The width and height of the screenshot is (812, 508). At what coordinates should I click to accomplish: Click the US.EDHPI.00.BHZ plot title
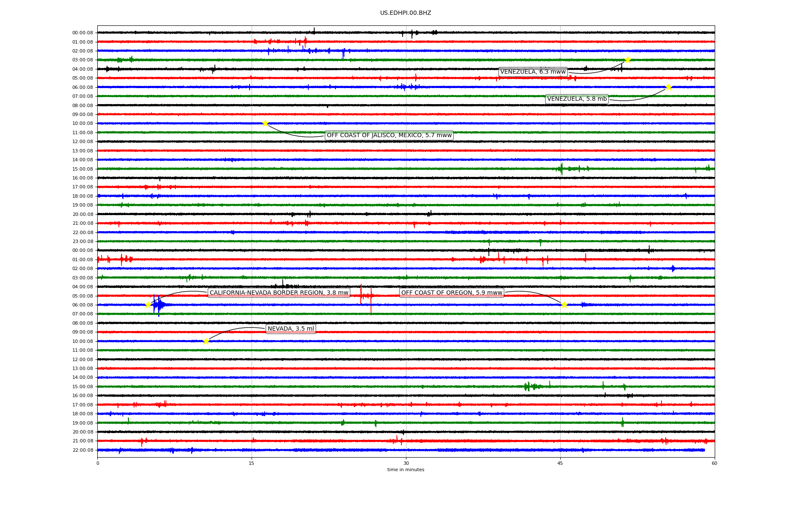[x=406, y=13]
